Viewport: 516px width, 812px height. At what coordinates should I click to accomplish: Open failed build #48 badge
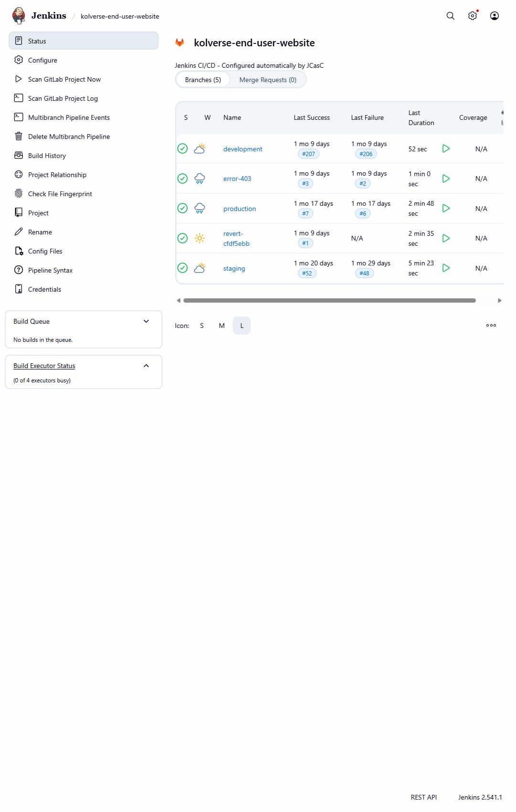pos(364,273)
